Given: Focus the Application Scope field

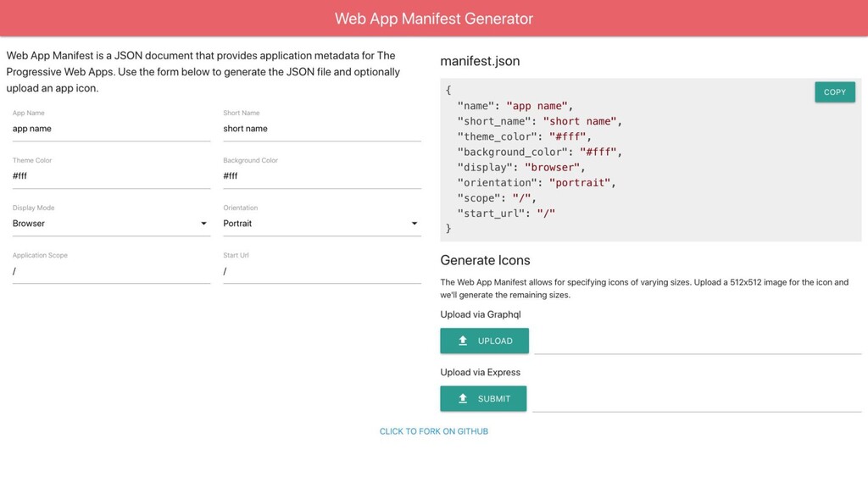Looking at the screenshot, I should (110, 271).
